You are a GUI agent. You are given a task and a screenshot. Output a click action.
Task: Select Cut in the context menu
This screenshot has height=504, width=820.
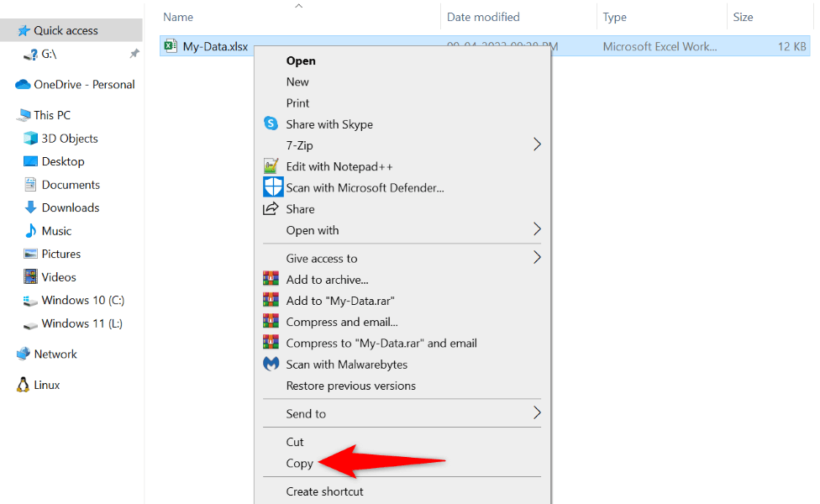tap(295, 441)
